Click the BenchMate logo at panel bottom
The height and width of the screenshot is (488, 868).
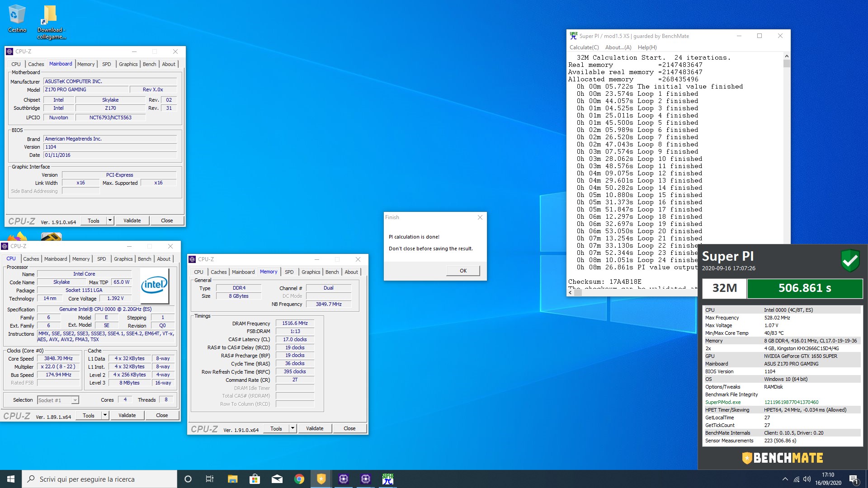point(783,458)
